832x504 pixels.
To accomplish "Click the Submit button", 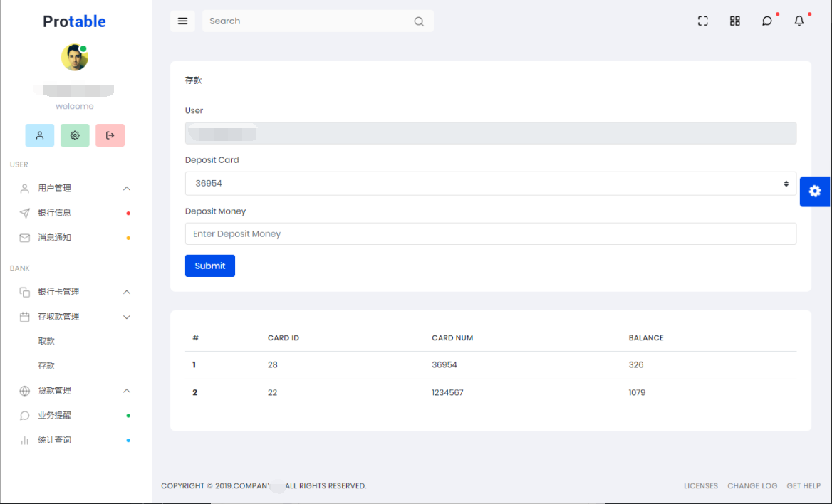I will 210,266.
